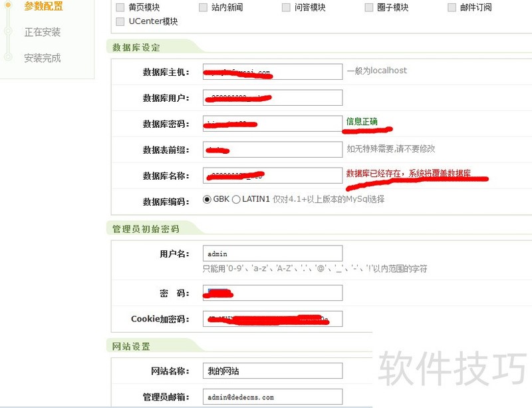Screen dimensions: 532x408
Task: Check the 黄页模块 checkbox
Action: [x=120, y=7]
